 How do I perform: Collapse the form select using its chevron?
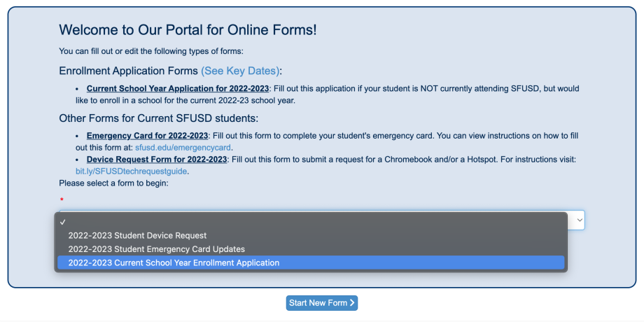pos(578,220)
